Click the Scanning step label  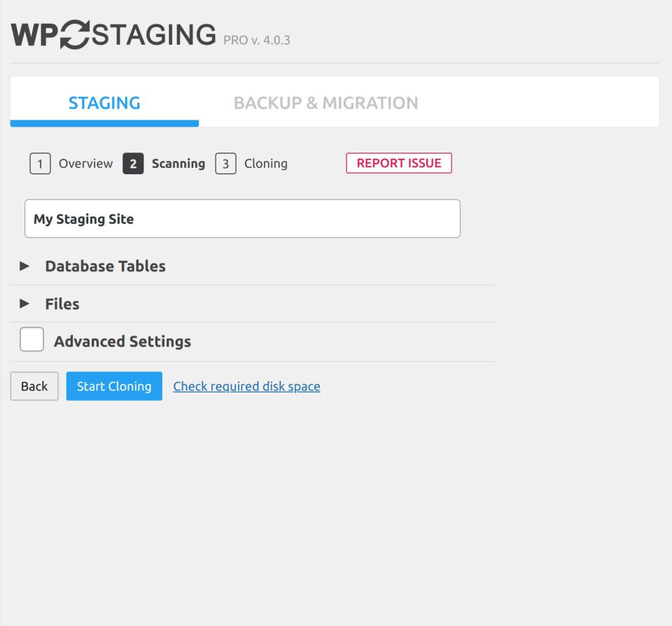[x=178, y=164]
